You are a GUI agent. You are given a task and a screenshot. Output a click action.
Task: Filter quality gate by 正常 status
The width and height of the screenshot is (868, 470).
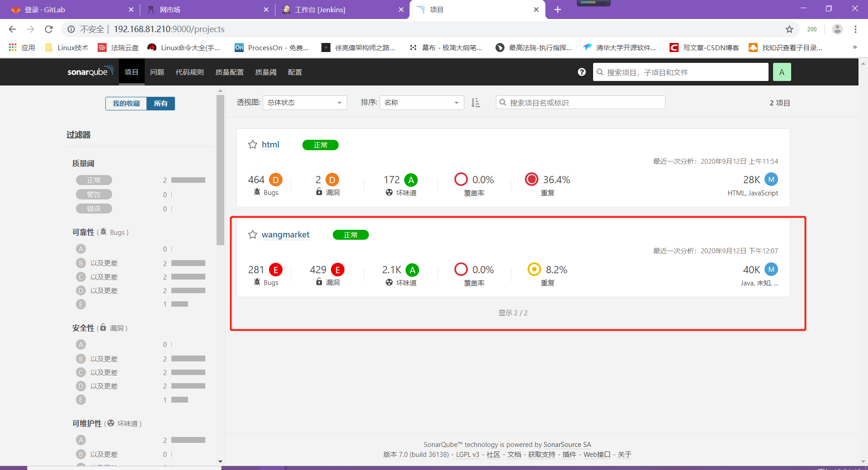click(94, 180)
